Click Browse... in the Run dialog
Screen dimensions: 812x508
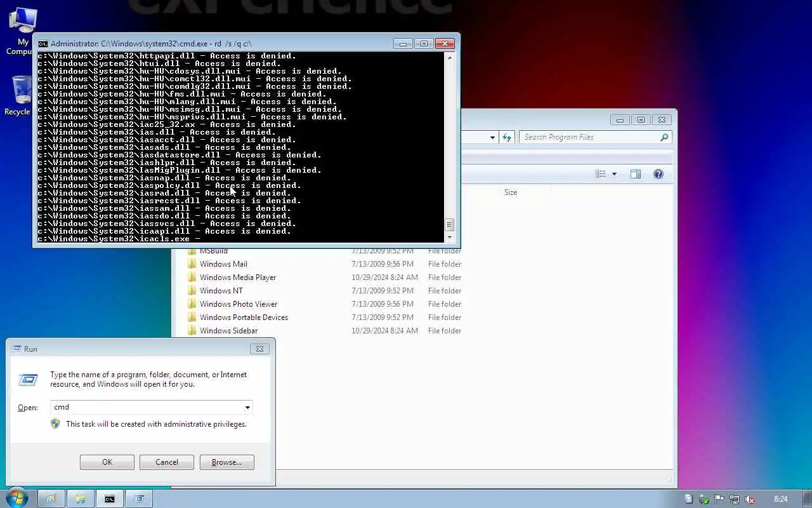(226, 462)
